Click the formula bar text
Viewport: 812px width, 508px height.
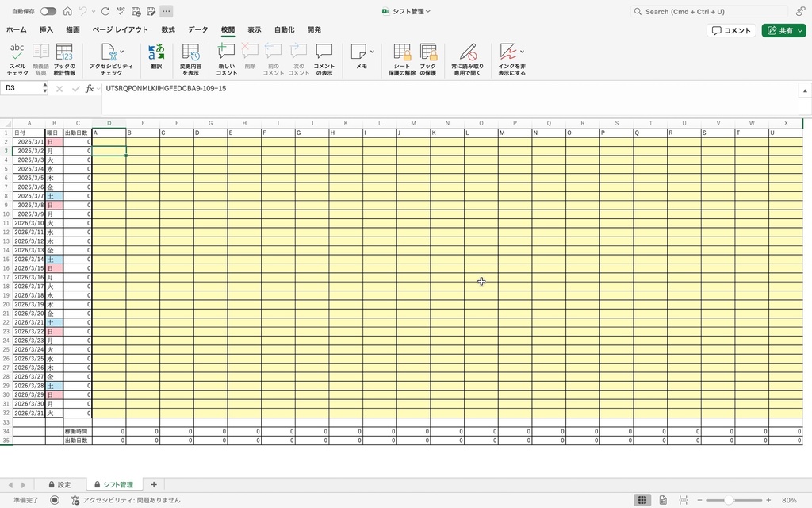(167, 89)
